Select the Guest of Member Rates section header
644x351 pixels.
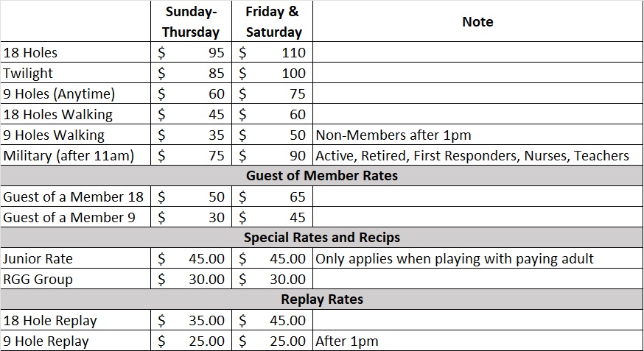click(321, 175)
